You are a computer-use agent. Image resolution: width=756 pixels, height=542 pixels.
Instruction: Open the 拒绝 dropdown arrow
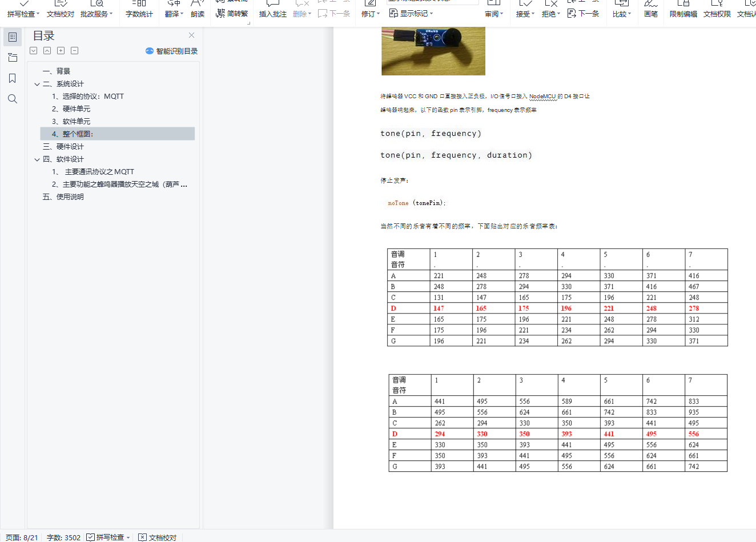point(558,14)
